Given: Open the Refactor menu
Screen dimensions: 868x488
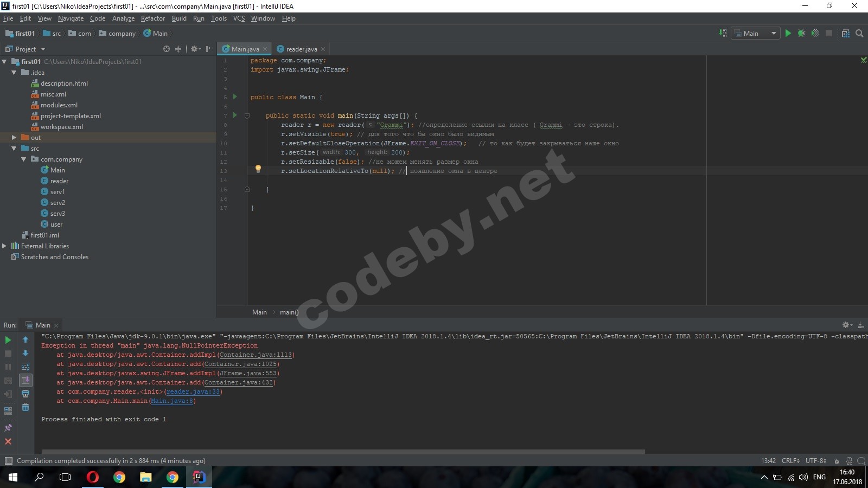Looking at the screenshot, I should (152, 18).
